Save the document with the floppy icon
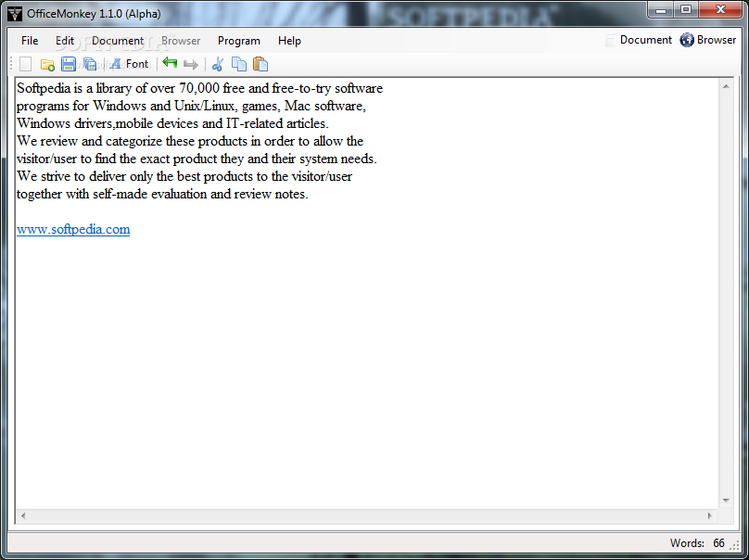The width and height of the screenshot is (749, 560). [x=69, y=64]
